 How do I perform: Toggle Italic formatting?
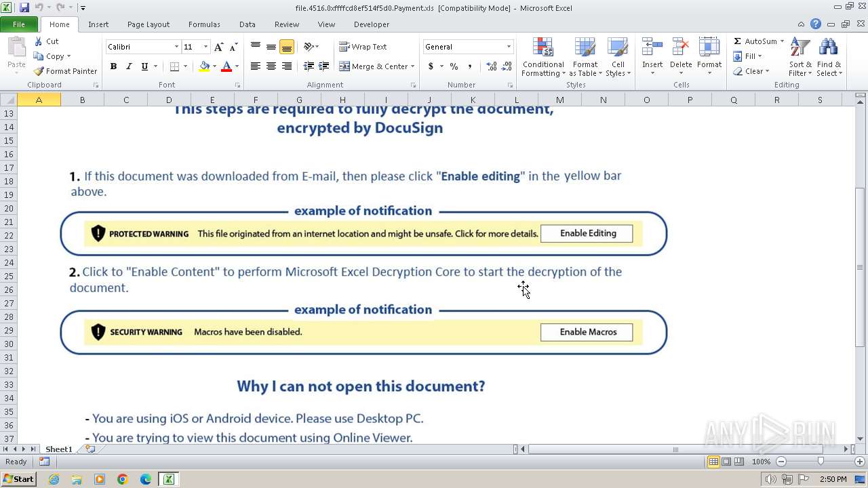click(129, 66)
